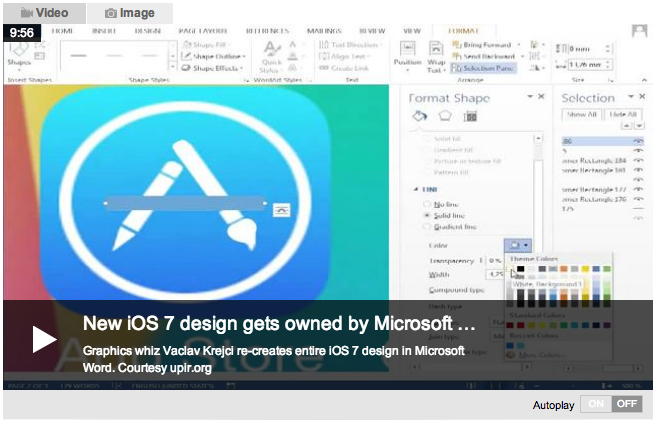Image resolution: width=656 pixels, height=424 pixels.
Task: Open the PAGE LAYOUT ribbon tab
Action: 202,31
